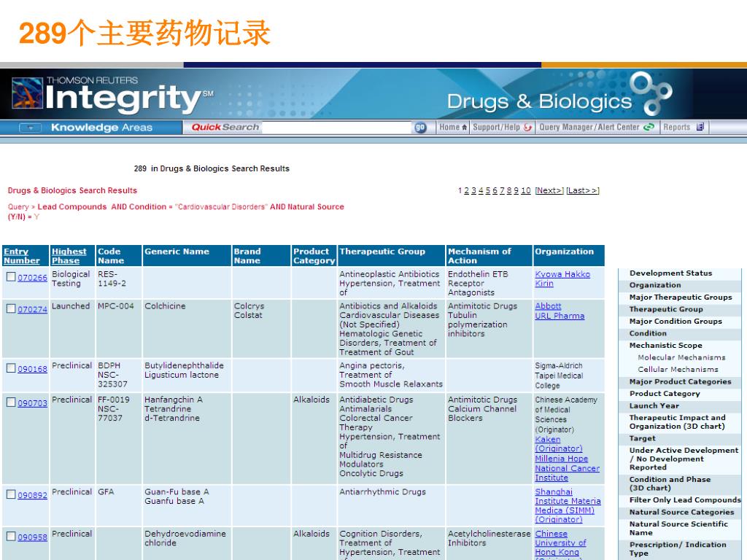This screenshot has height=560, width=747.
Task: Open entry number 070274
Action: pyautogui.click(x=32, y=309)
